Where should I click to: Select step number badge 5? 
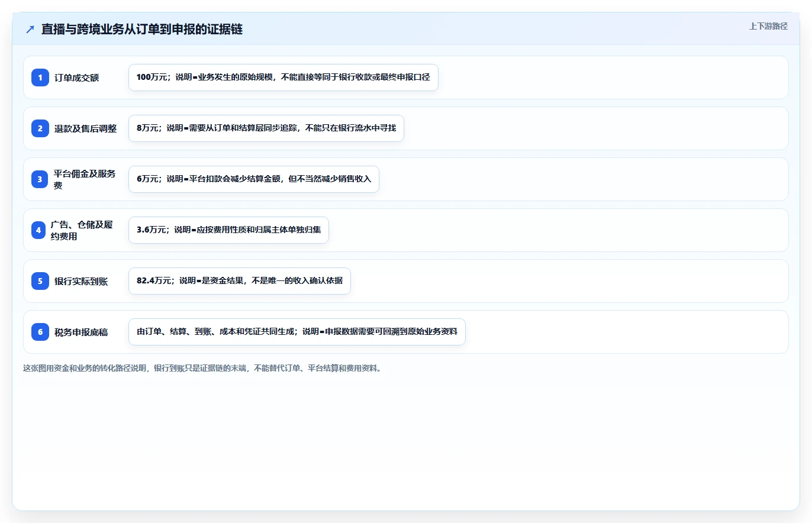click(40, 281)
